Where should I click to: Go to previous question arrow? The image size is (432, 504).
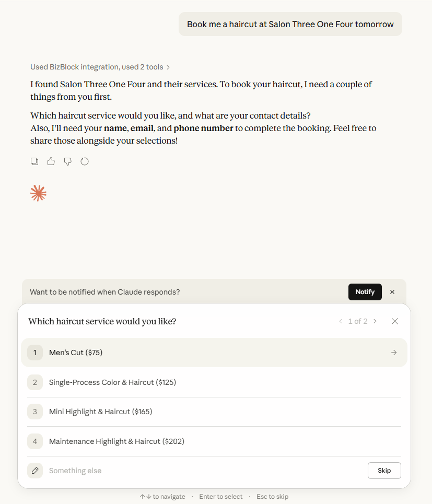[x=341, y=321]
